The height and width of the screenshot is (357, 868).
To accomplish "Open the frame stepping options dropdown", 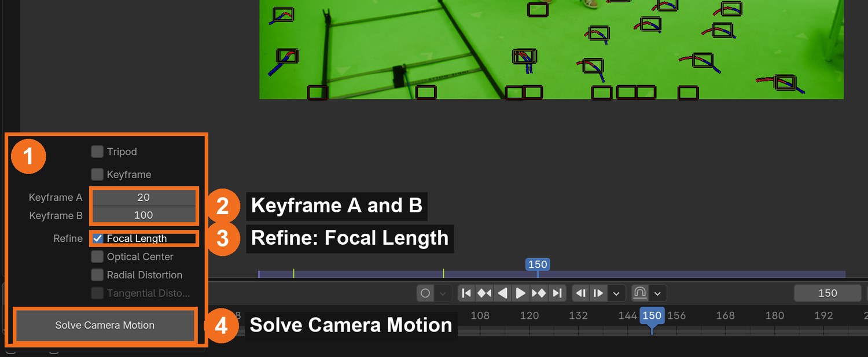I will point(617,293).
